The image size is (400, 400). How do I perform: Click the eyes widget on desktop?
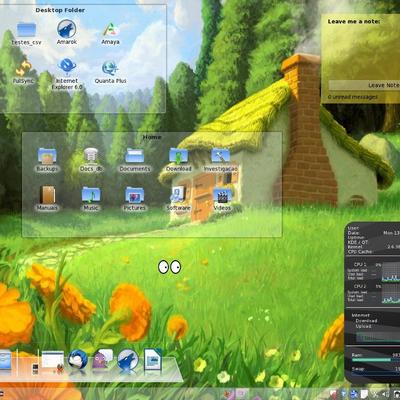coord(169,267)
